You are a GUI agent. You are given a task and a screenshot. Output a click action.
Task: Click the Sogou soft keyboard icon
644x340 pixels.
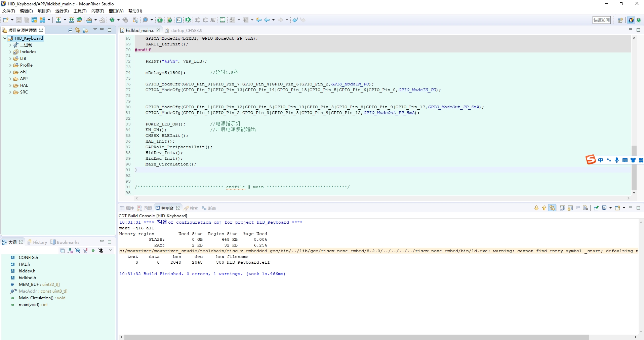(625, 160)
